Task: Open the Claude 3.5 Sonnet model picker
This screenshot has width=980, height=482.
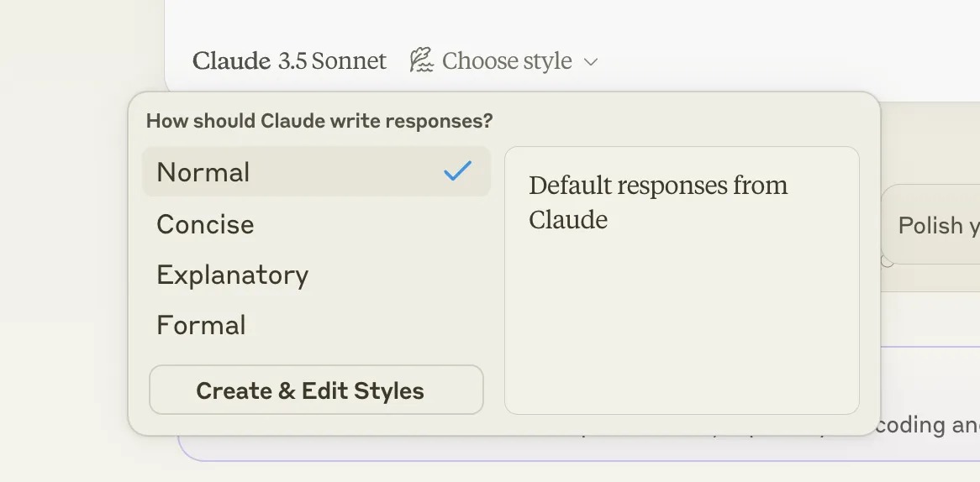Action: tap(289, 61)
